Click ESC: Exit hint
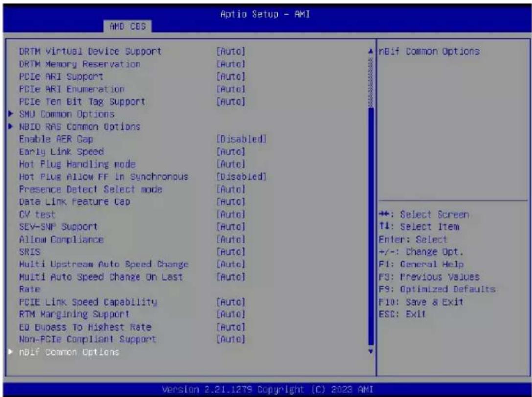The width and height of the screenshot is (532, 397). point(402,314)
